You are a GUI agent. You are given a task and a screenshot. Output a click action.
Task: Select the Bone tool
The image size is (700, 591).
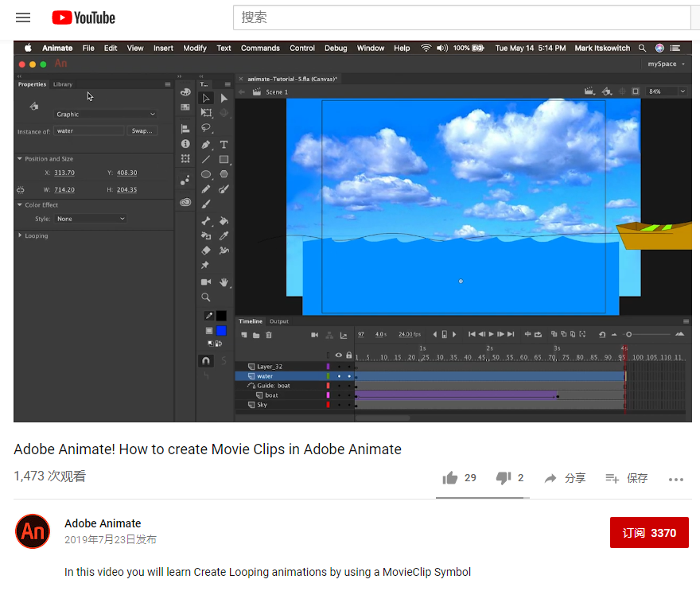coord(206,221)
